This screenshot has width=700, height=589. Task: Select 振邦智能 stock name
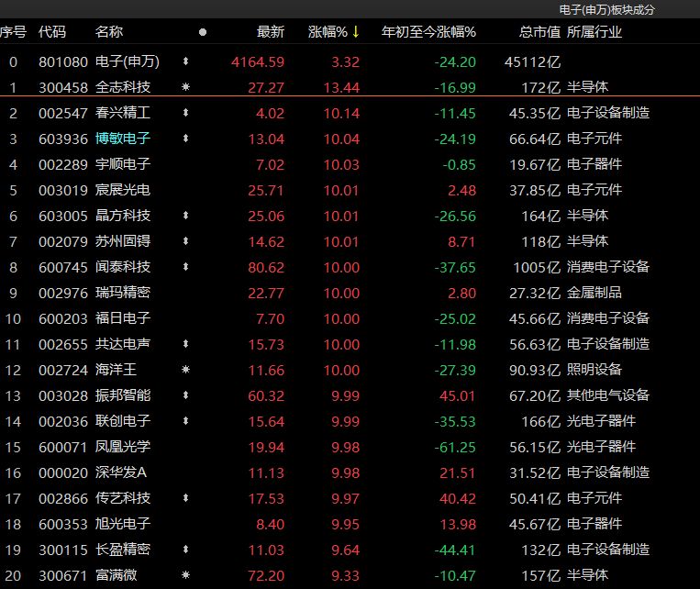123,395
